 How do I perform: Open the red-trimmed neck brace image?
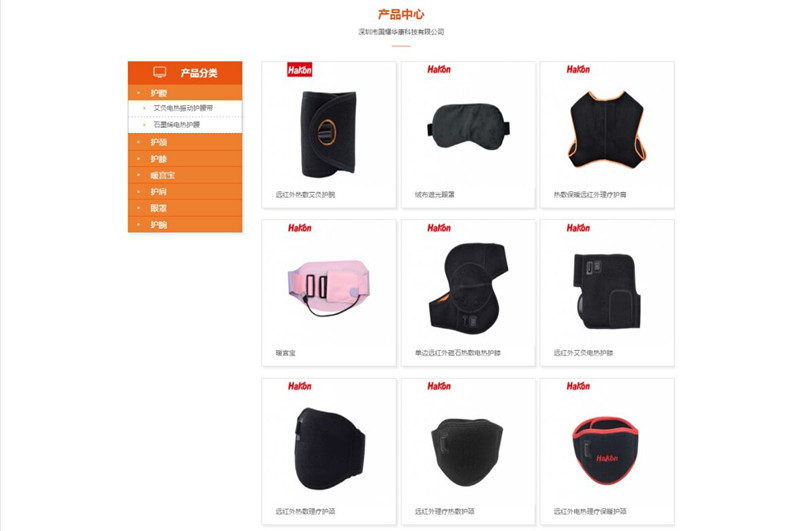tap(606, 450)
